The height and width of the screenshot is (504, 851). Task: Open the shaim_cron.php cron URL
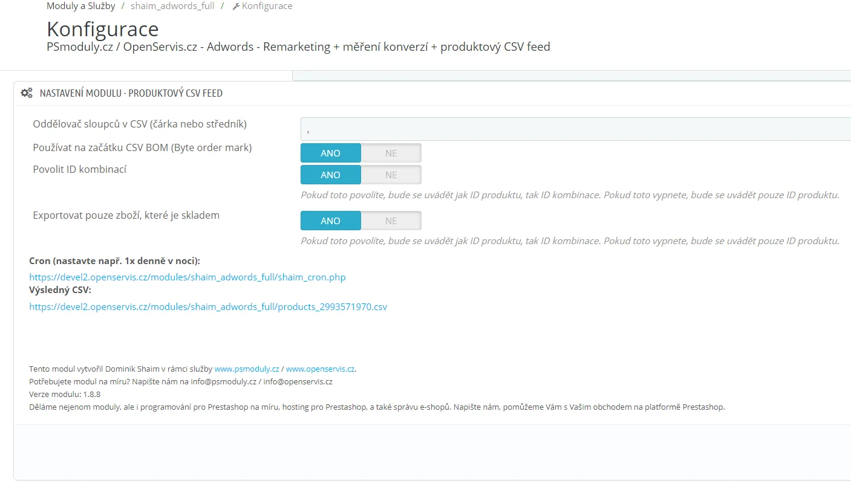(187, 277)
